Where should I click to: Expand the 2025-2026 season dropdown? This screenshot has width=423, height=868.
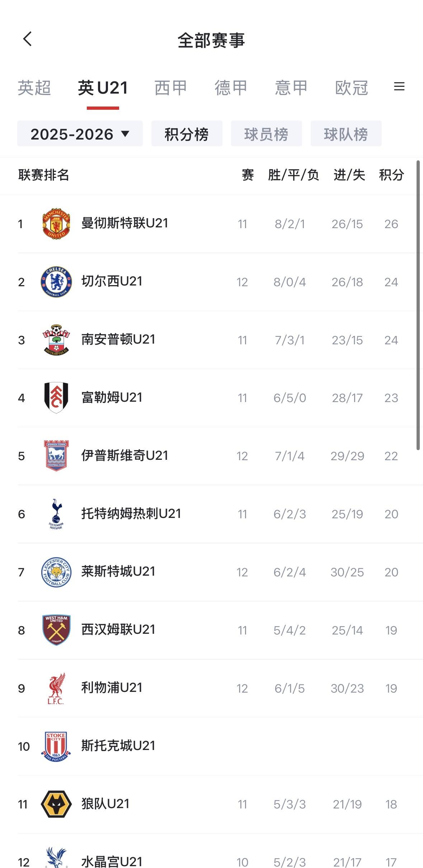[x=80, y=133]
